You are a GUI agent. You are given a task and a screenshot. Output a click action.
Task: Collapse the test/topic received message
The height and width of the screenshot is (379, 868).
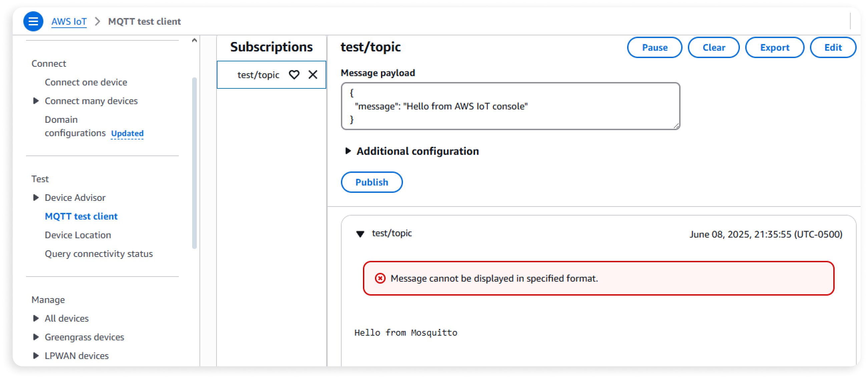360,234
